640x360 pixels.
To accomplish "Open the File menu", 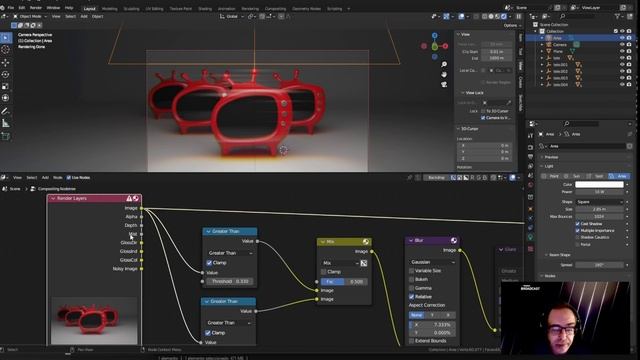I will (11, 8).
